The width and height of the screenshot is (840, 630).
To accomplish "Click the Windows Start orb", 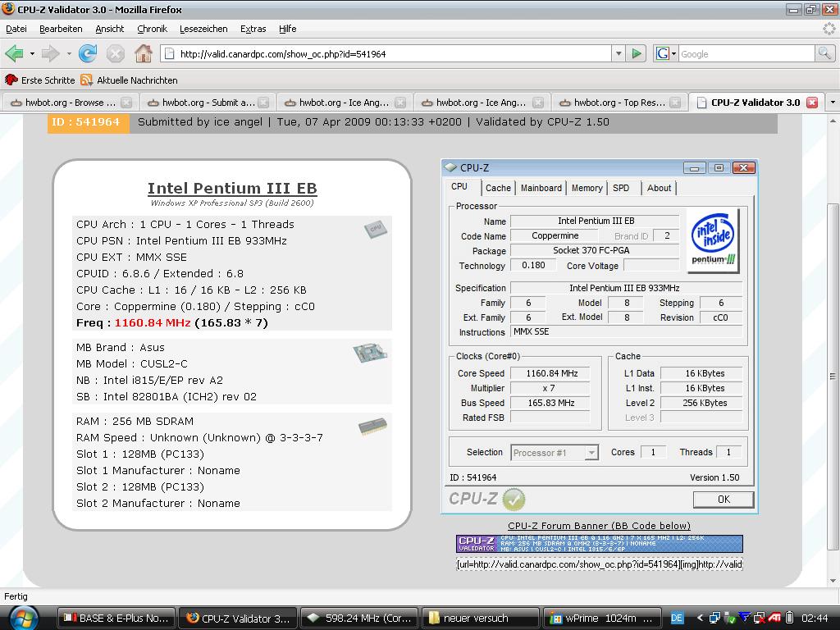I will (24, 619).
